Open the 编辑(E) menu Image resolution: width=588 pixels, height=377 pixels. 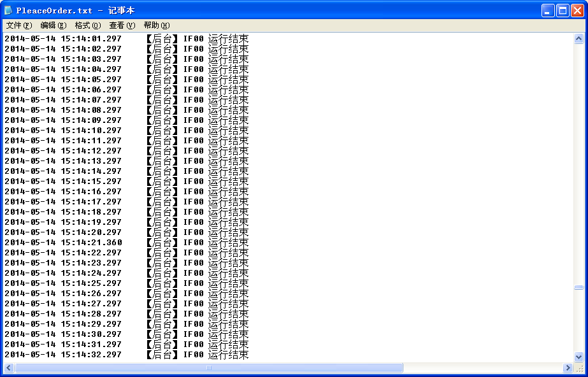tap(54, 25)
